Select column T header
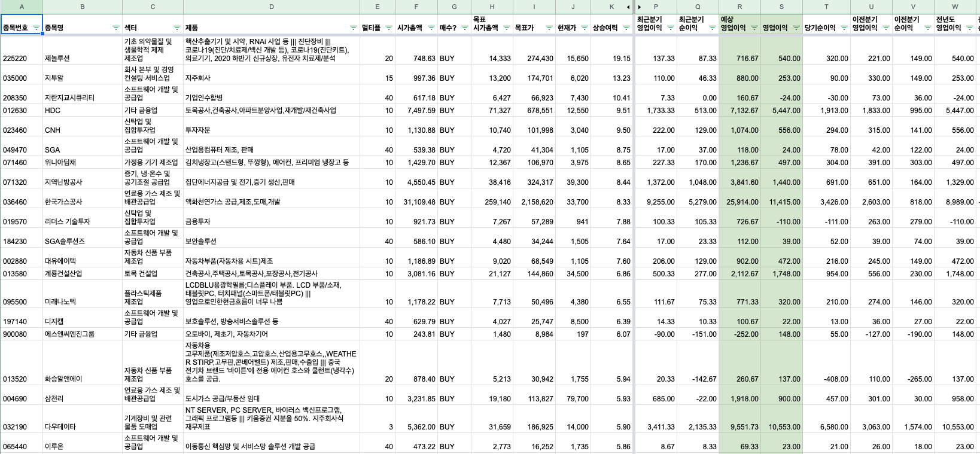Screen dimensions: 980x454 click(x=826, y=7)
